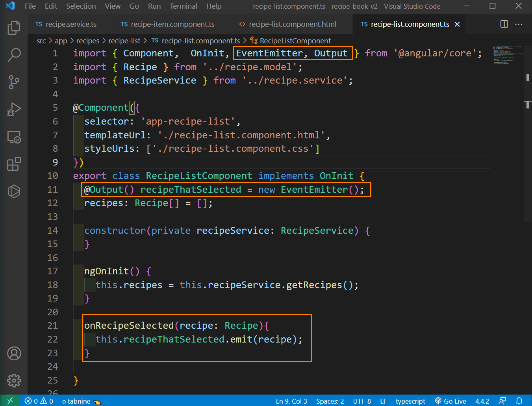
Task: Click the word EventEmitter in import line
Action: click(269, 53)
